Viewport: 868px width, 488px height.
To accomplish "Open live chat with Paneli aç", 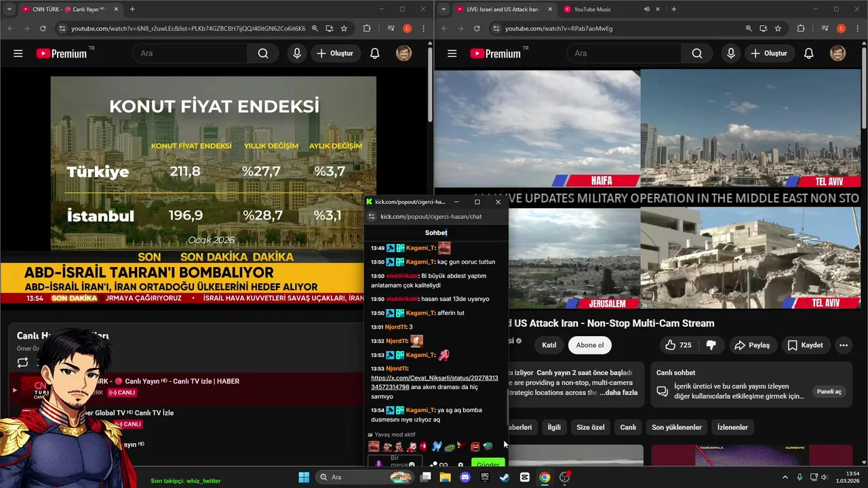I will pyautogui.click(x=829, y=392).
